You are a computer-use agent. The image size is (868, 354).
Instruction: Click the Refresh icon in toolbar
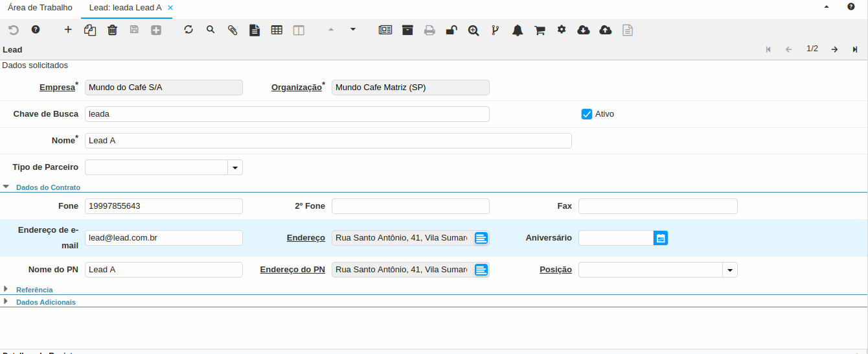coord(188,30)
